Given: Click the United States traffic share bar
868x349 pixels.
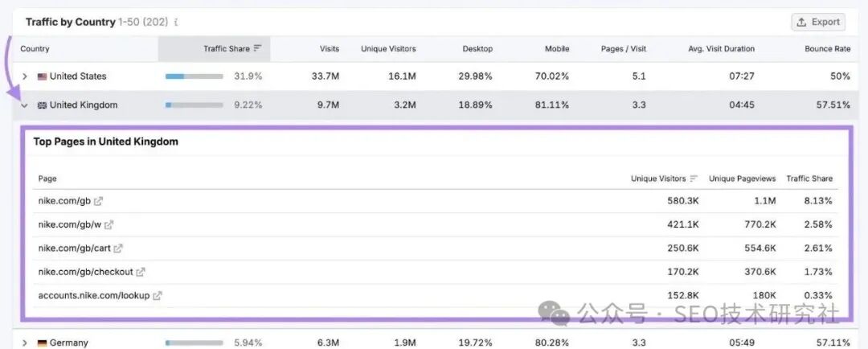Looking at the screenshot, I should [x=194, y=76].
